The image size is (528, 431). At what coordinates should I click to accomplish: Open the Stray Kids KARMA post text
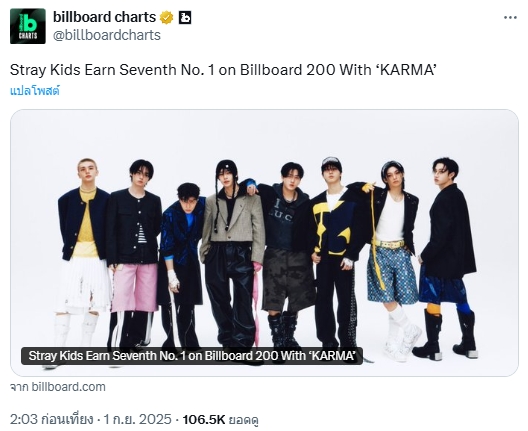pos(223,70)
